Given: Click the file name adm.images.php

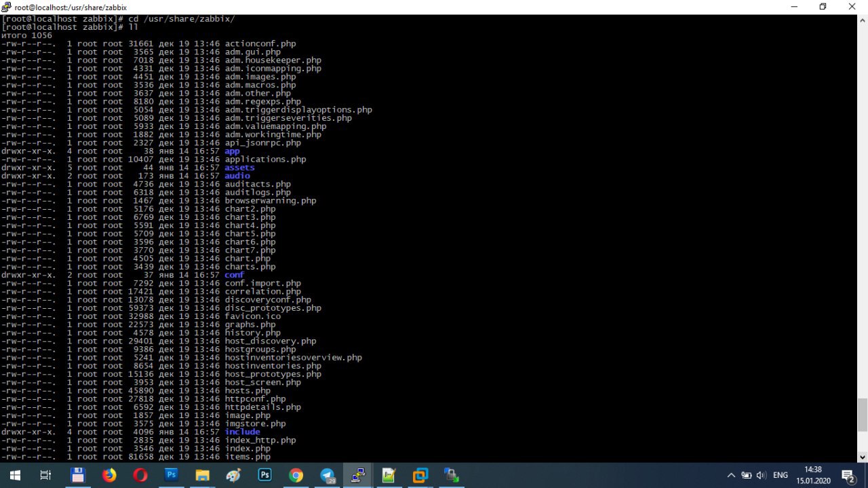Looking at the screenshot, I should coord(260,77).
